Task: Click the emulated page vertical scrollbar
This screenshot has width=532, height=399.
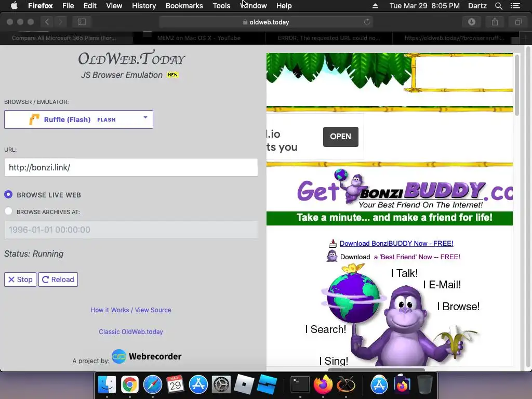Action: tap(517, 85)
